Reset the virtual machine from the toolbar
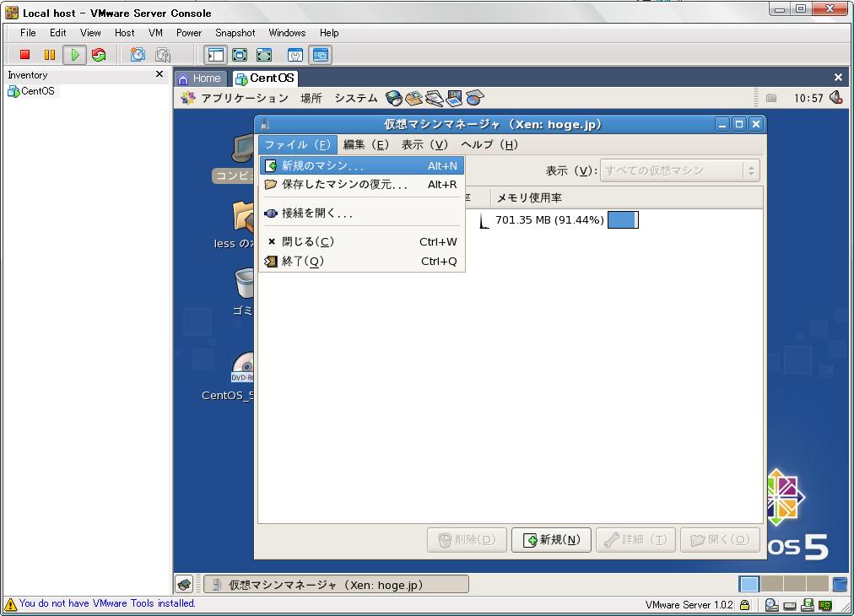 click(99, 55)
